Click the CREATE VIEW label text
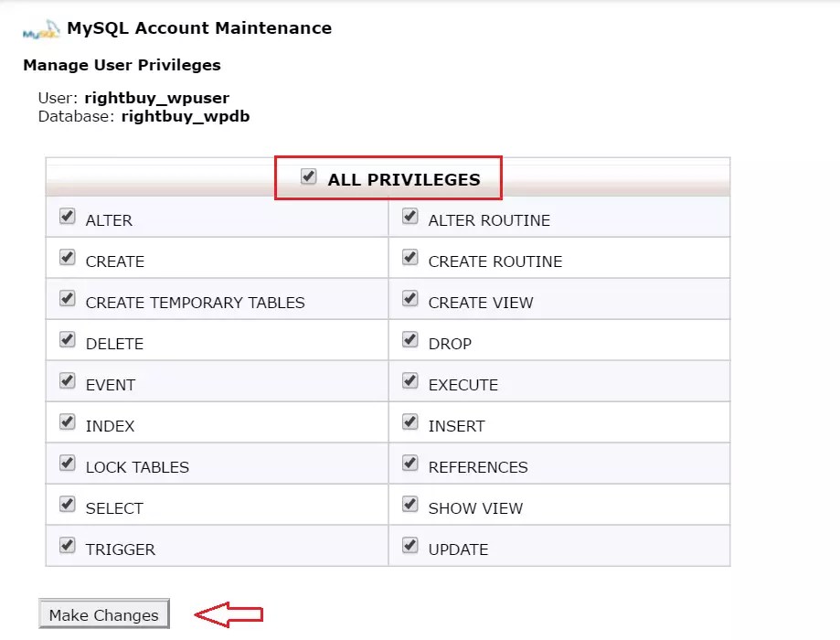 click(481, 303)
